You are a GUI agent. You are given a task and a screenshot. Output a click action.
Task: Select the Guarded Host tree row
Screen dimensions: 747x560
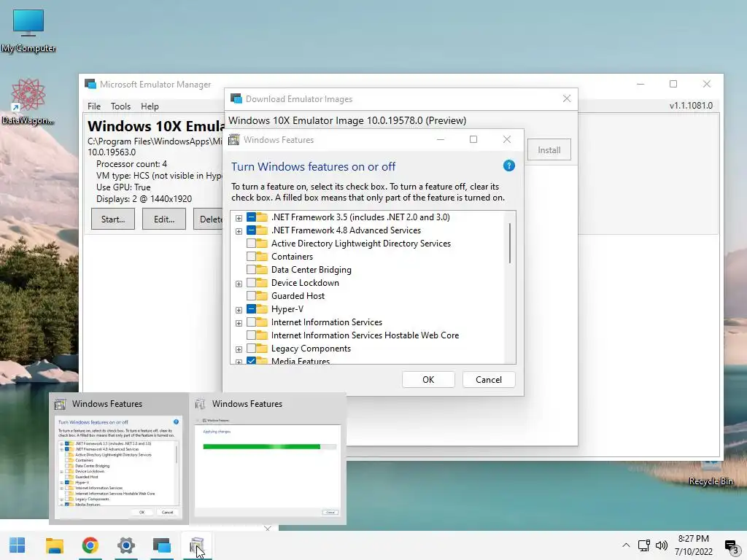coord(298,296)
